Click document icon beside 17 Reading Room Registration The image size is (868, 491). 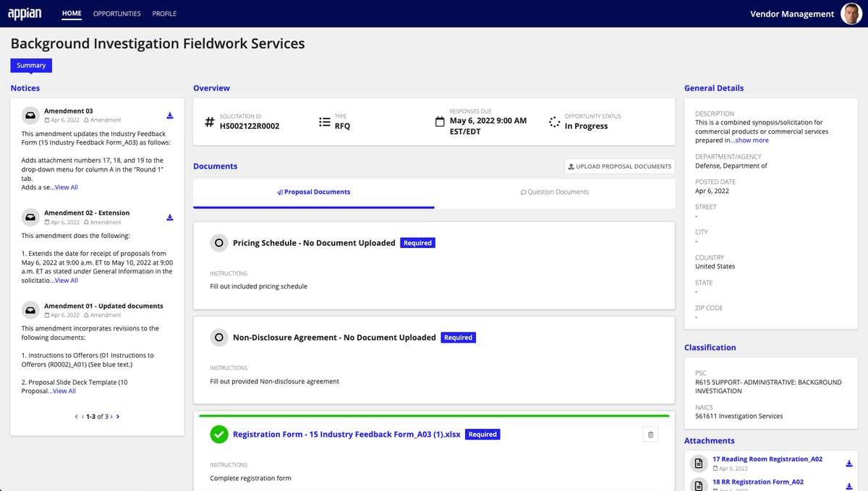(698, 464)
